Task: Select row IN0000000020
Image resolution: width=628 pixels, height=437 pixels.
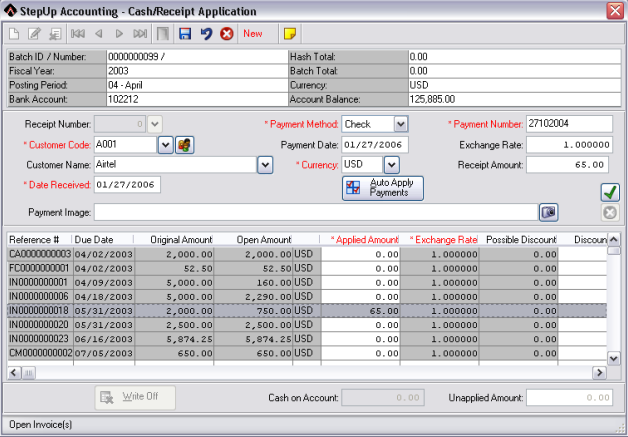Action: click(x=307, y=325)
